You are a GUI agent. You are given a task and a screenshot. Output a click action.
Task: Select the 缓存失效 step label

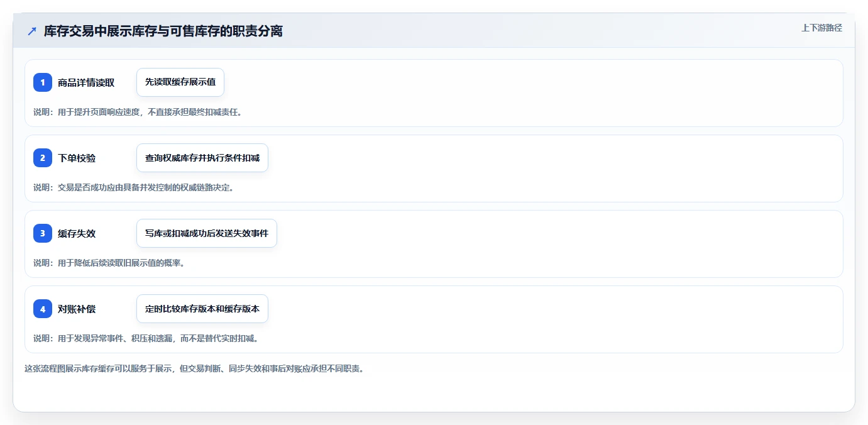(x=77, y=233)
